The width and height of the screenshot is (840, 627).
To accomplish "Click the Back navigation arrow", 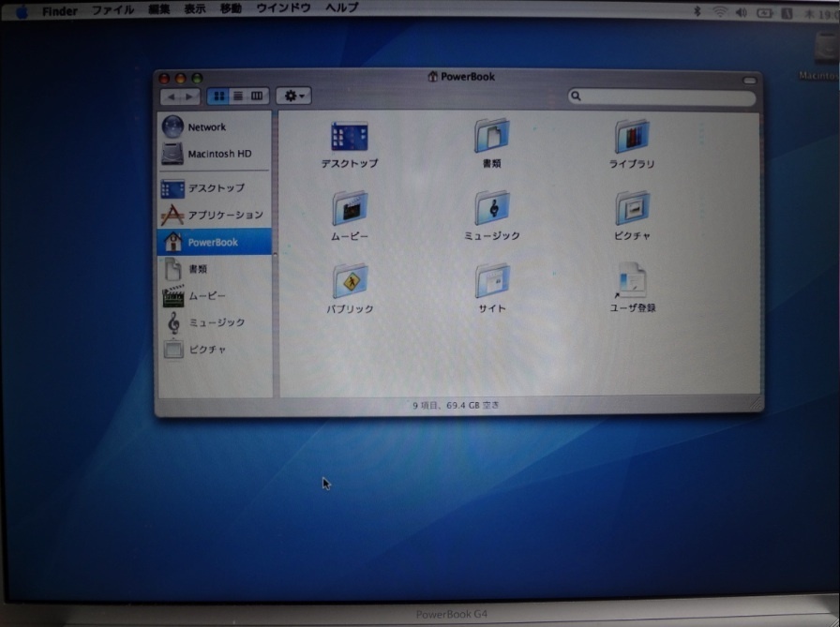I will (x=171, y=97).
